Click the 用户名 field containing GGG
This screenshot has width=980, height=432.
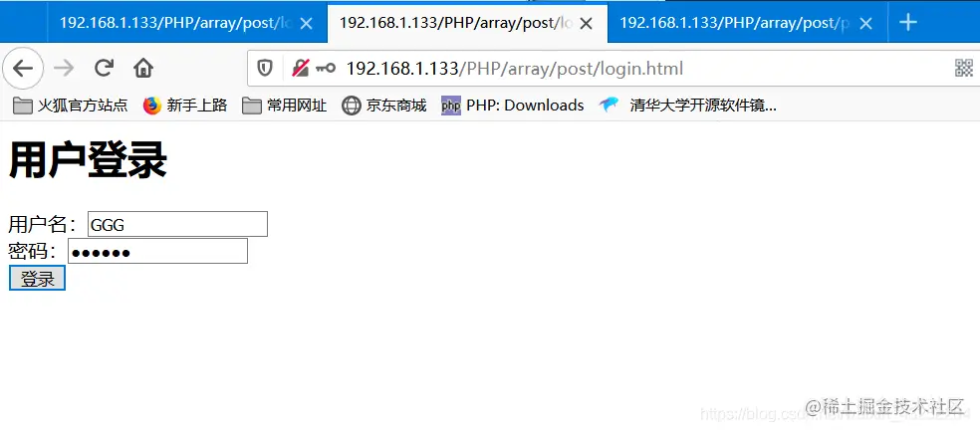click(x=177, y=224)
